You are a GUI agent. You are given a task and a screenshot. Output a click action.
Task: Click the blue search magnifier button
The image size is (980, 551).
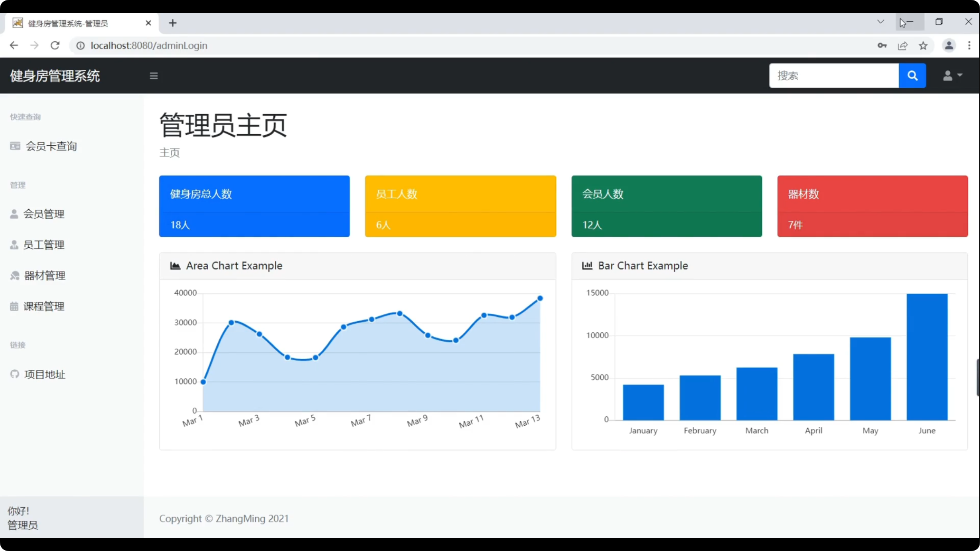(x=912, y=76)
